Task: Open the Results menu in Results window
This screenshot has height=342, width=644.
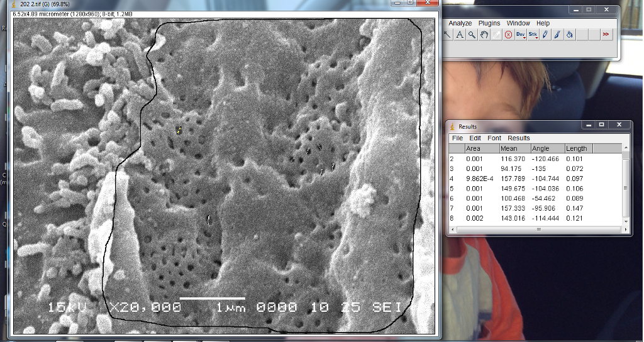Action: (x=519, y=138)
